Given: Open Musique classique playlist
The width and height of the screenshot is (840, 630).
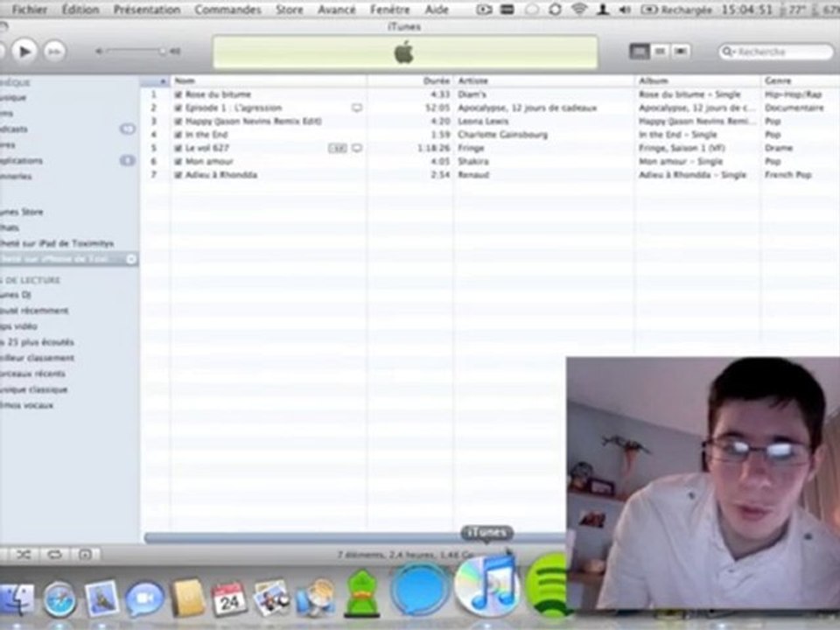Looking at the screenshot, I should click(34, 389).
